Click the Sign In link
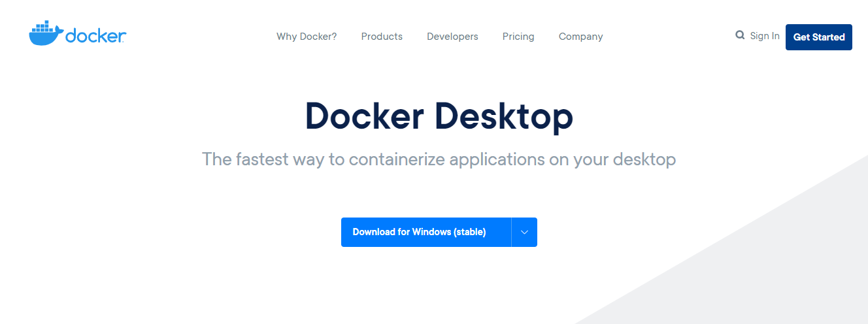This screenshot has height=324, width=868. (x=765, y=36)
